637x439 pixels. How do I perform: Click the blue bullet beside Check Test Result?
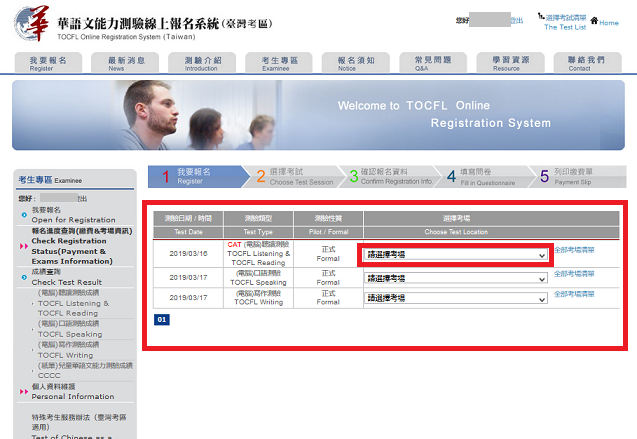coord(23,276)
